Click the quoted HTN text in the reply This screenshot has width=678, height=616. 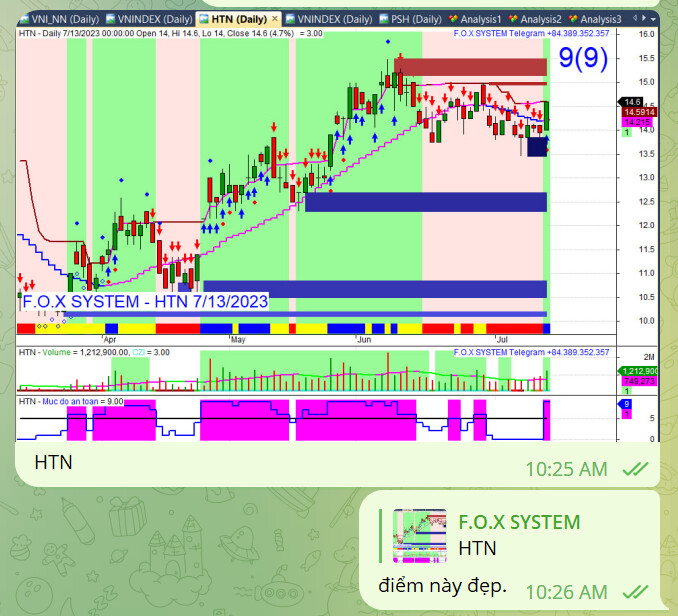(x=477, y=548)
